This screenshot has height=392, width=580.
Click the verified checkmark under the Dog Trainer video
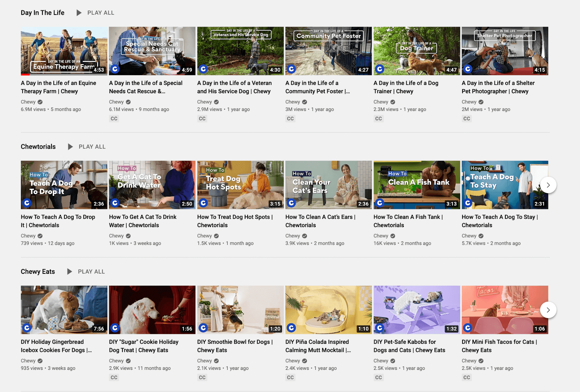coord(393,102)
